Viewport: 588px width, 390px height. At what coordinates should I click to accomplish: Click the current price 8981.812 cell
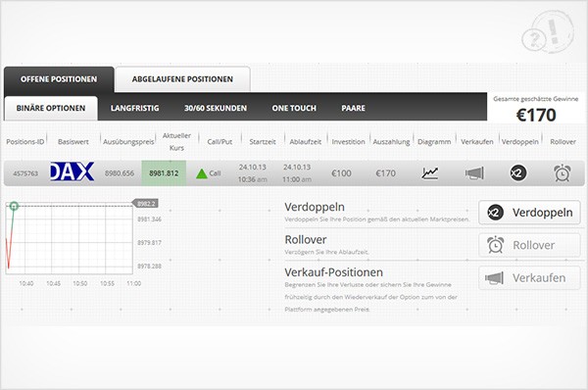tap(164, 173)
